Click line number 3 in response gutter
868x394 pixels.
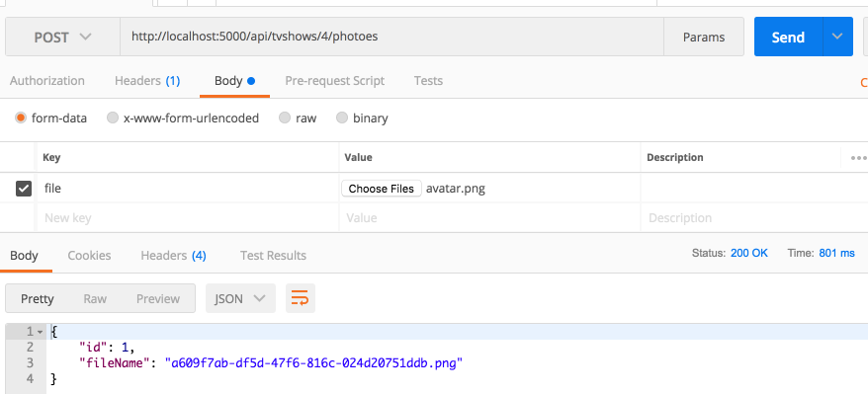click(x=30, y=363)
